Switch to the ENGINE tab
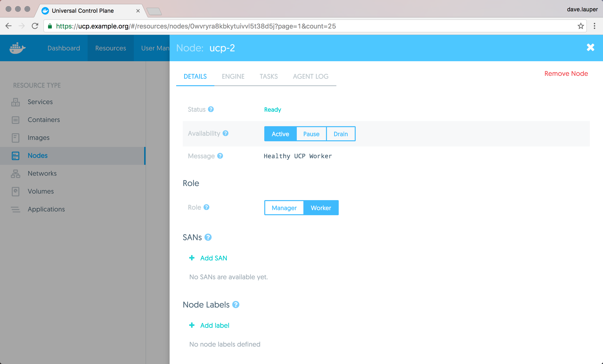 coord(233,76)
